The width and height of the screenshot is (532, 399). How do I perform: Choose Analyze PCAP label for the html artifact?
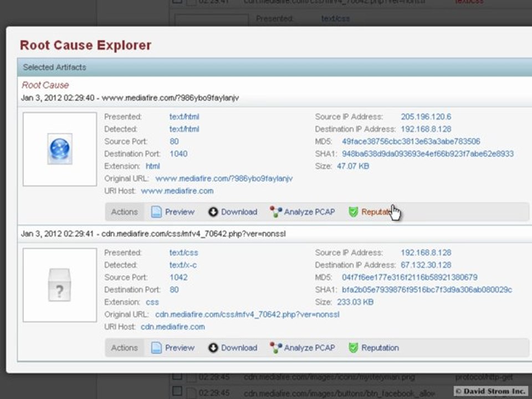coord(309,212)
